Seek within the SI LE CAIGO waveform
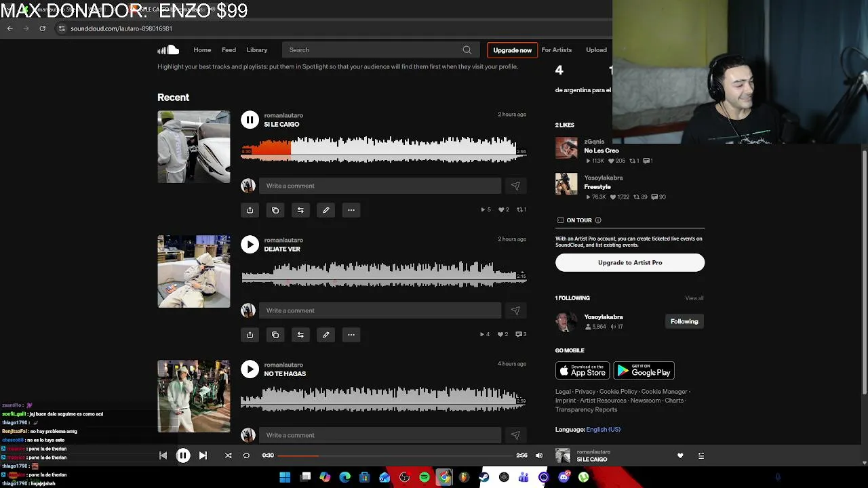868x488 pixels. [384, 149]
